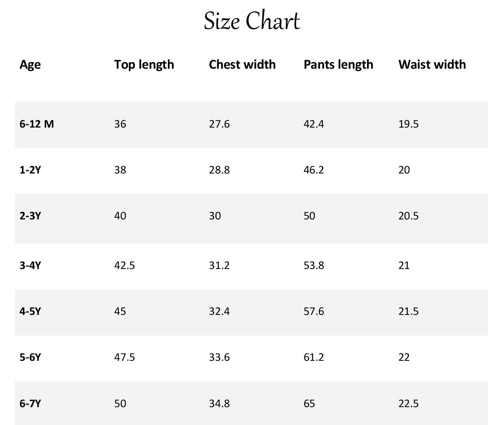
Task: Select the 21.5 waist width value
Action: pos(408,312)
